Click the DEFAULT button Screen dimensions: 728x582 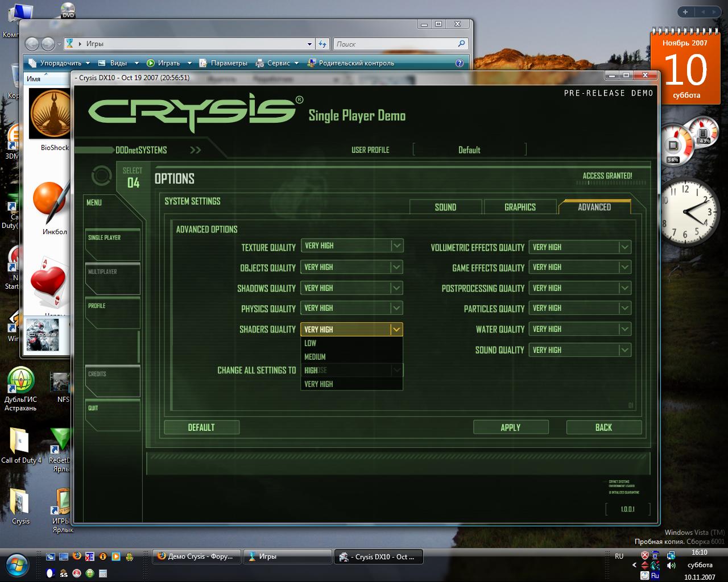click(x=201, y=427)
